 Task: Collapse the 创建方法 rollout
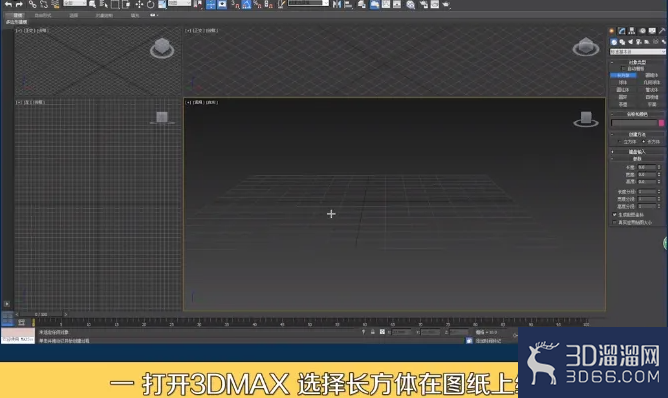[637, 135]
